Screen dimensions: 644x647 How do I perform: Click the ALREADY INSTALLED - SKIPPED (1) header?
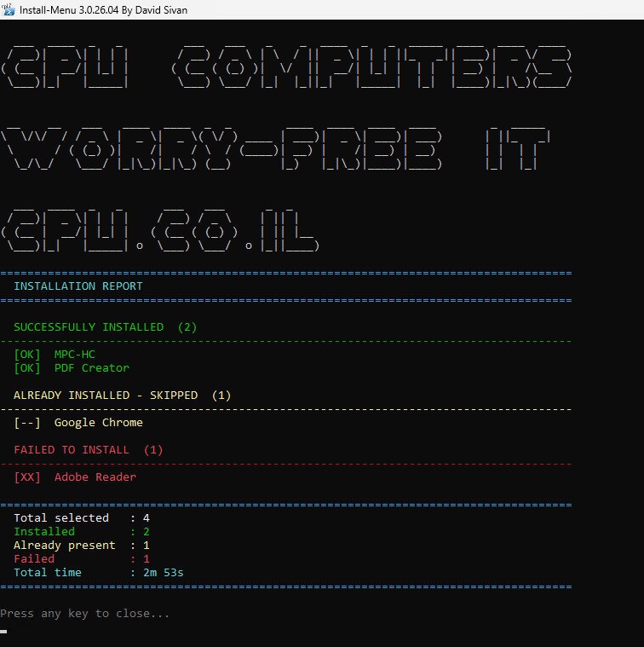coord(122,396)
